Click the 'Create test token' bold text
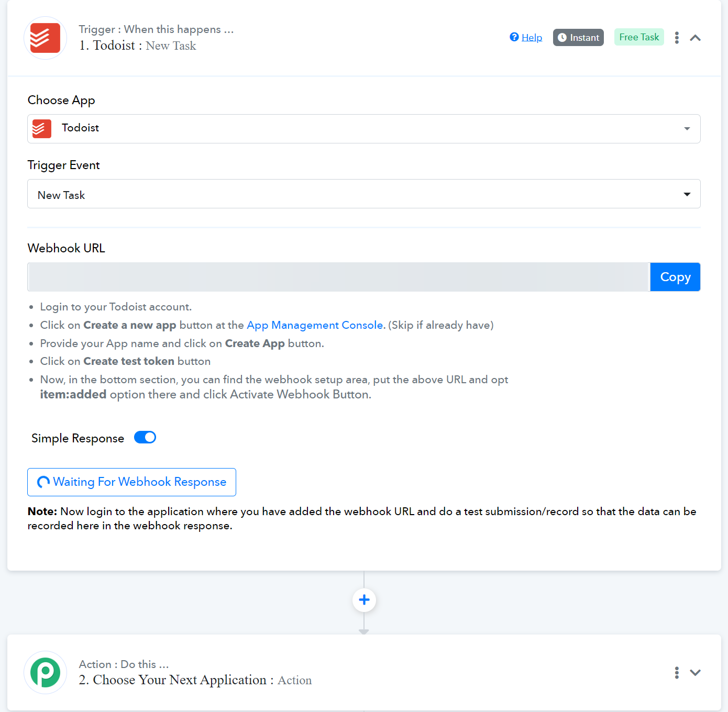Image resolution: width=728 pixels, height=712 pixels. click(x=129, y=361)
